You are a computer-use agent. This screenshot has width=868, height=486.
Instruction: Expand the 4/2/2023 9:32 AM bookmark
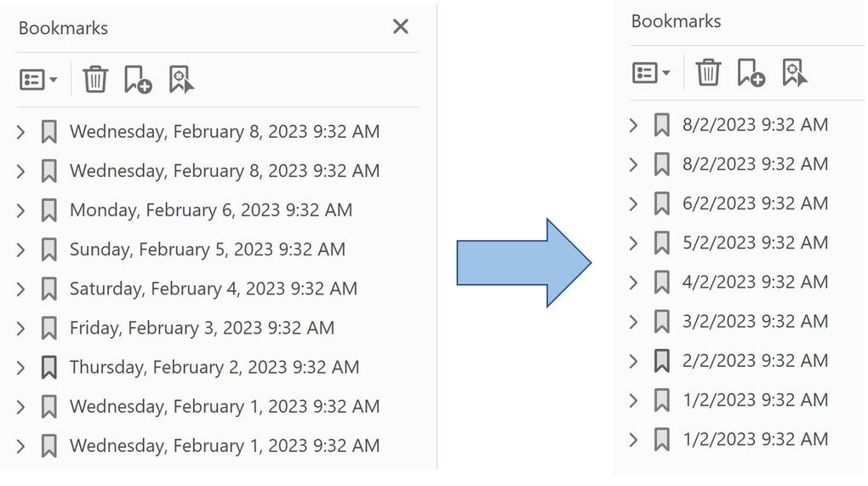tap(634, 283)
